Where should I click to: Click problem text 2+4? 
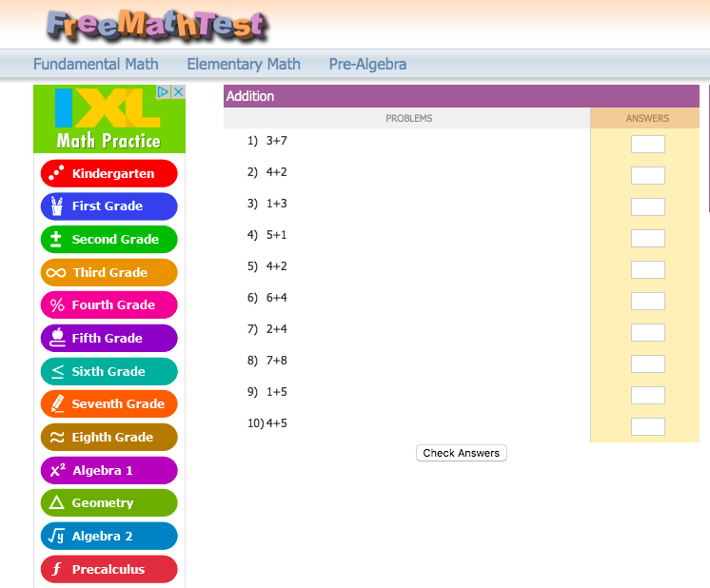[x=277, y=329]
